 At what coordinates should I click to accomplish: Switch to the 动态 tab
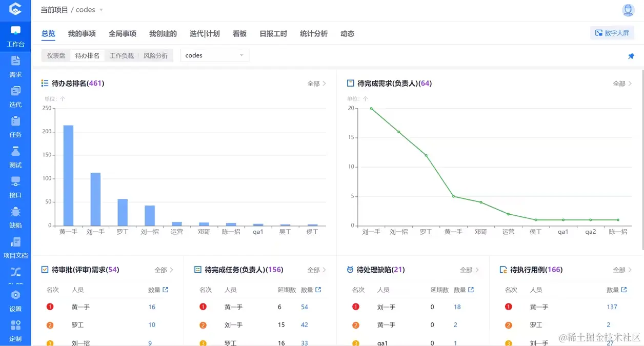pyautogui.click(x=347, y=34)
